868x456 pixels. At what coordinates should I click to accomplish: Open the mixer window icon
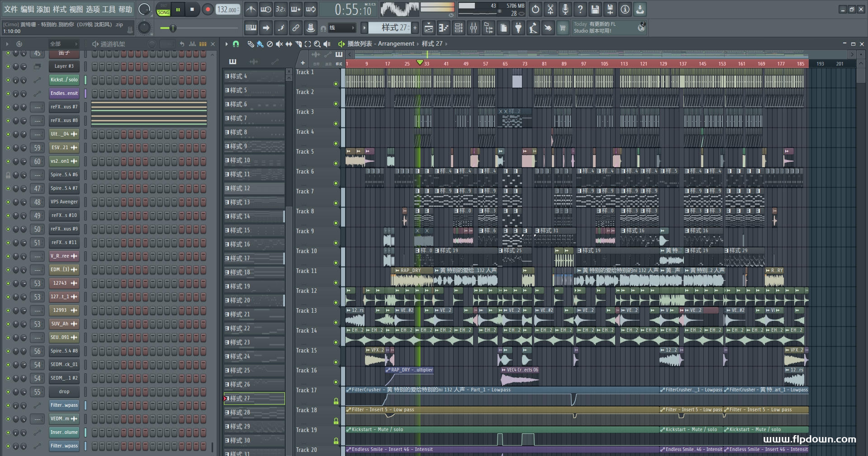point(473,28)
